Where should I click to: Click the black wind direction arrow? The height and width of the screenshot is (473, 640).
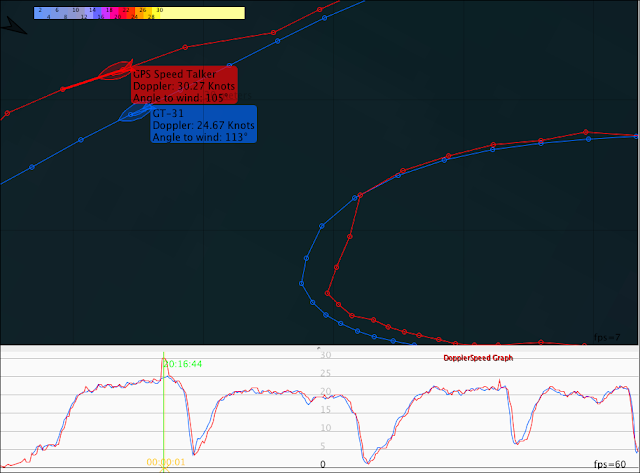13,26
